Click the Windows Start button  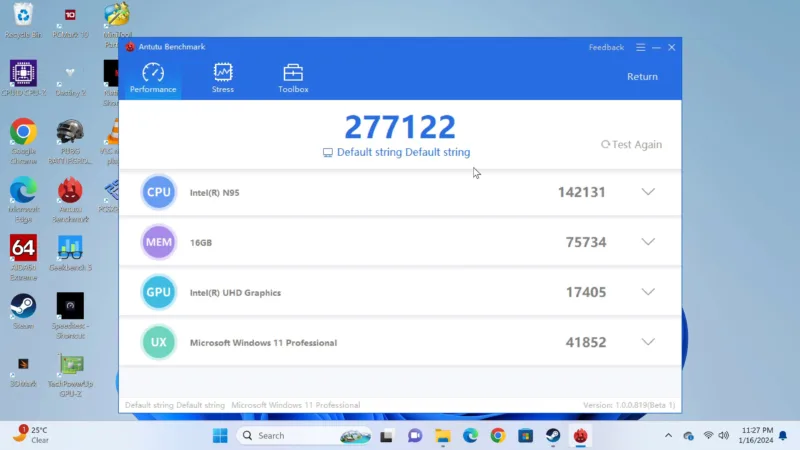click(x=220, y=435)
